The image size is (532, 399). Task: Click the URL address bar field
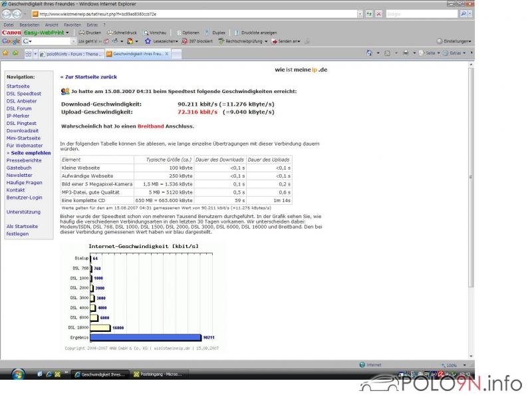pos(194,14)
